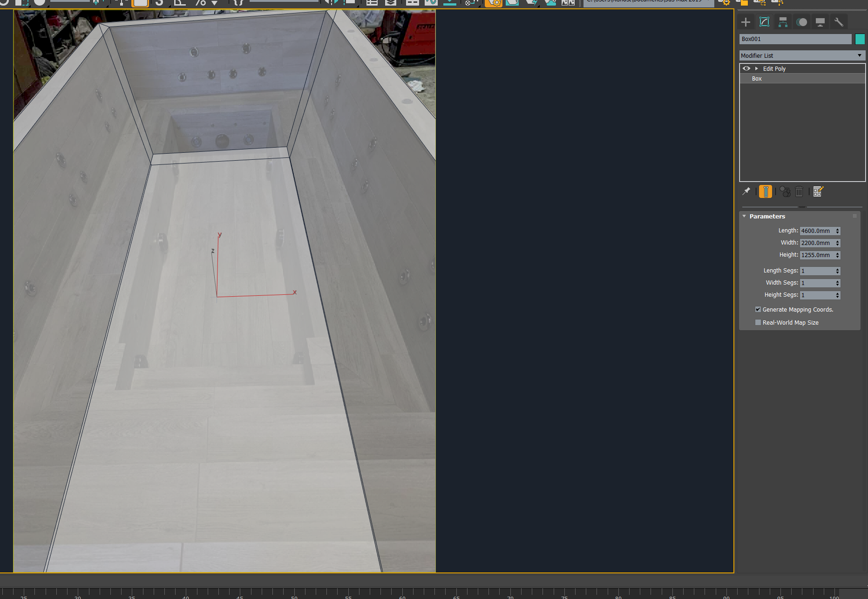This screenshot has width=868, height=599.
Task: Open the Hierarchy panel
Action: [x=783, y=21]
